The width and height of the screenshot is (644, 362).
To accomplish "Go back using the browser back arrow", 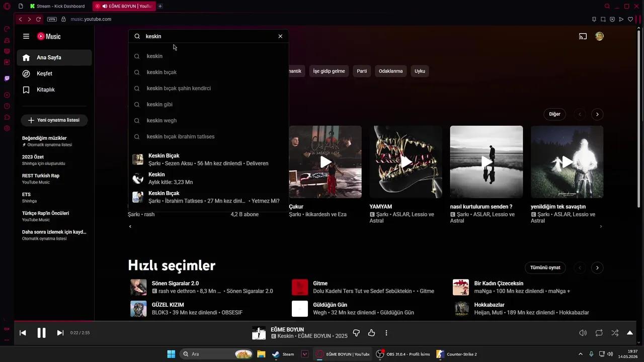I will click(20, 19).
